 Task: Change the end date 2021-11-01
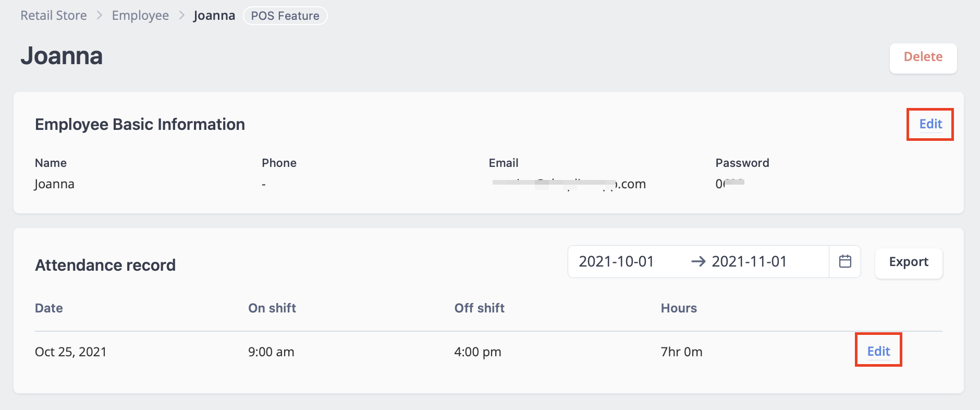pos(749,261)
